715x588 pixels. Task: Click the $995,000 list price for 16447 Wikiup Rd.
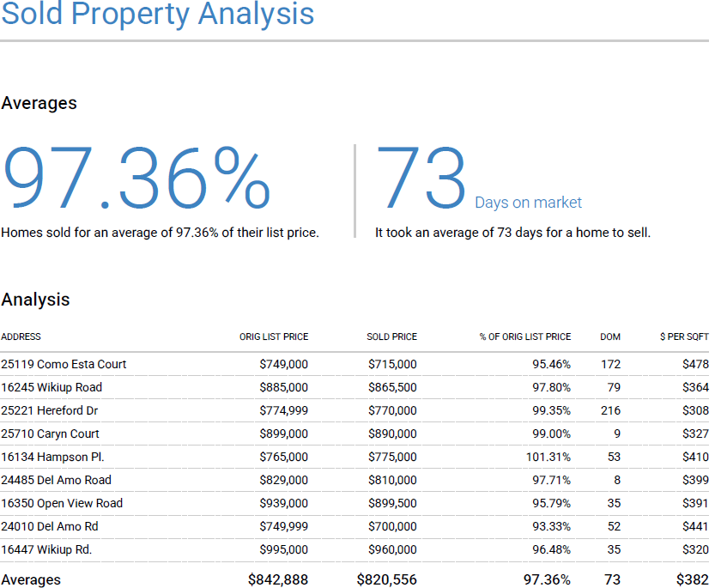[283, 549]
